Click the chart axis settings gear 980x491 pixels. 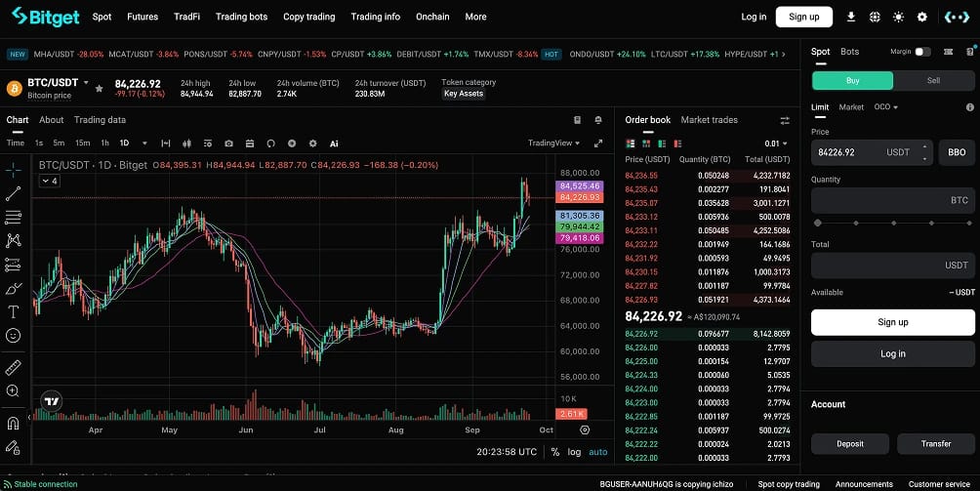coord(585,430)
